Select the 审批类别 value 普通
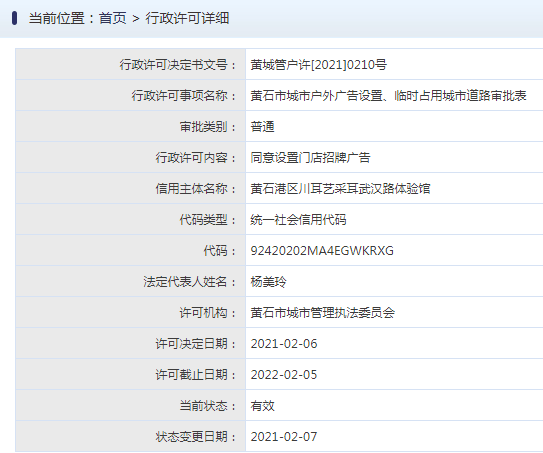 (x=262, y=127)
